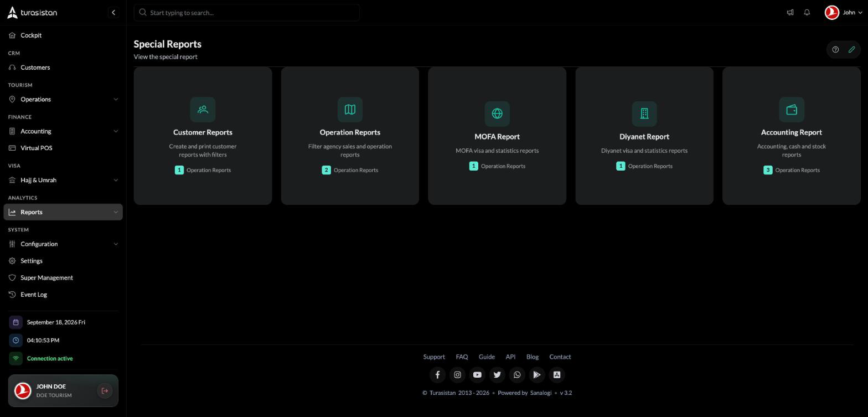Screen dimensions: 868x417
Task: Open the MOFA Report card
Action: point(497,136)
